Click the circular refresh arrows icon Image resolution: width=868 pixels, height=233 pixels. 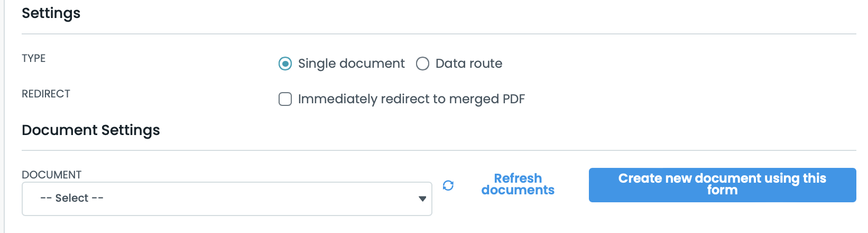click(448, 185)
